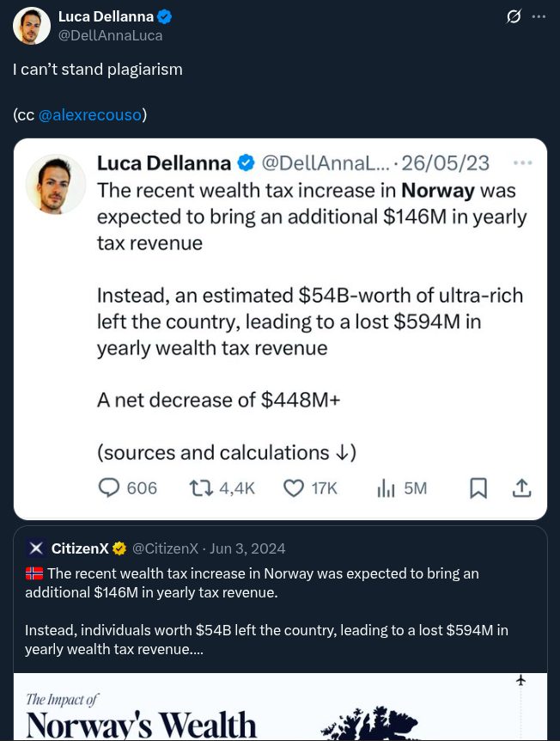Image resolution: width=560 pixels, height=741 pixels.
Task: Open the three-dot more menu on Luca's post
Action: point(539,16)
